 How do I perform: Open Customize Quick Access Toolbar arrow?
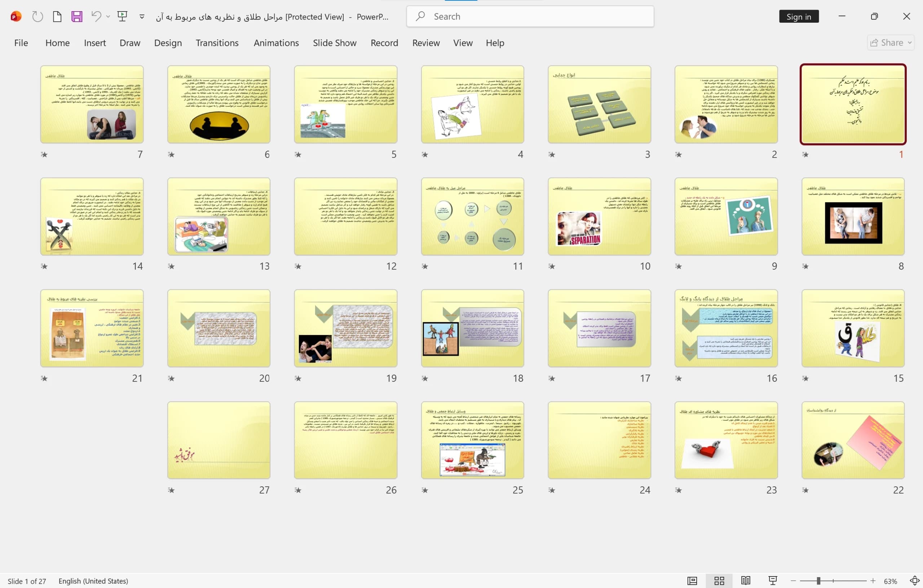(142, 17)
